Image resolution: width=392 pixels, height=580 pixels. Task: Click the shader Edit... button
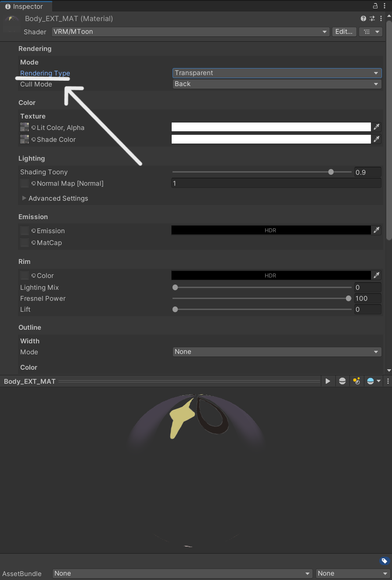pos(344,32)
